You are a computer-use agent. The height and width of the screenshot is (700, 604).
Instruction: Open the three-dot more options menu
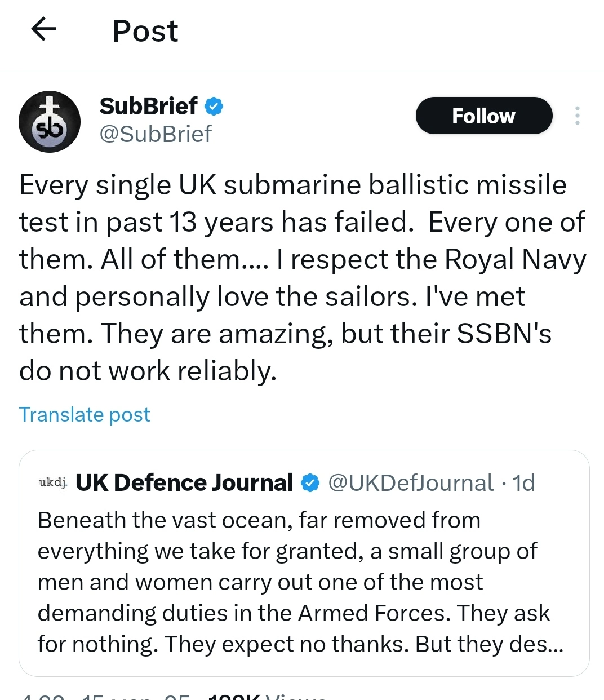(x=577, y=116)
